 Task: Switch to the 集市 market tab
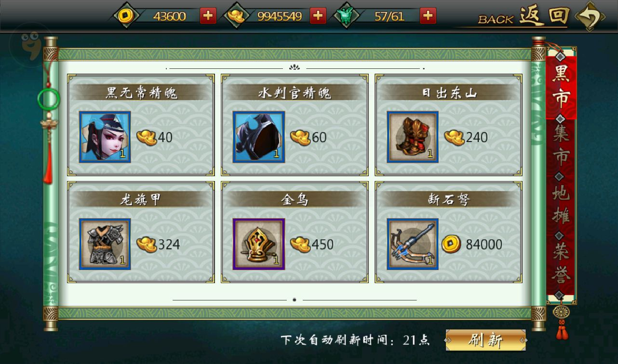(561, 146)
